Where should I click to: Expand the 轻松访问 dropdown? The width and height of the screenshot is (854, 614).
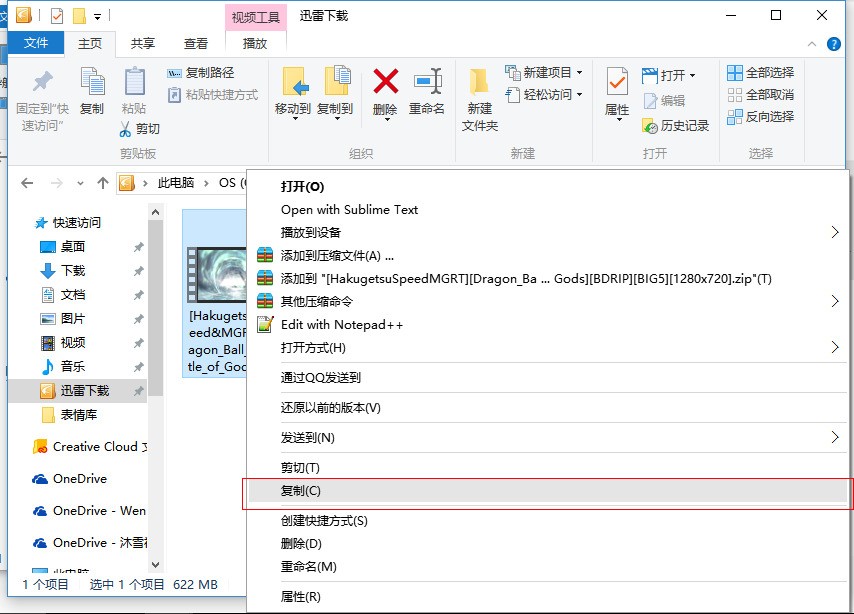(x=580, y=95)
